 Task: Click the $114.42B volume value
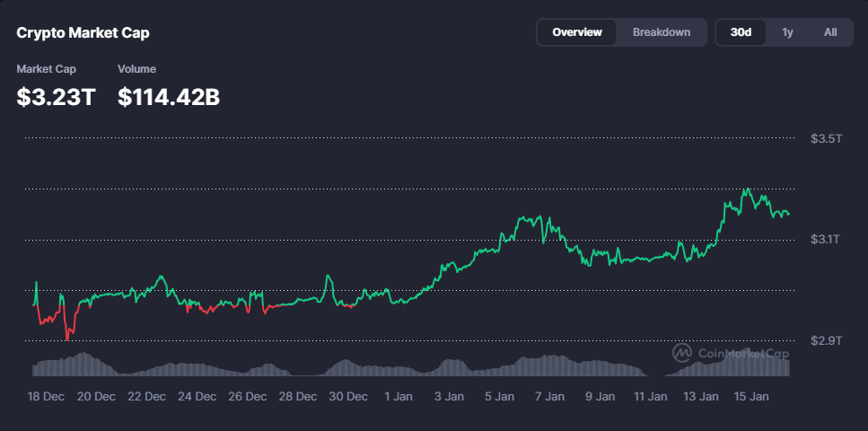pyautogui.click(x=169, y=97)
